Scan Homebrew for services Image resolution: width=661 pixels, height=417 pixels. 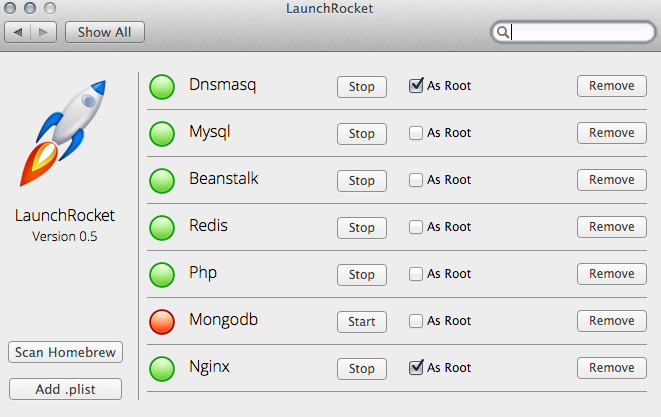tap(66, 352)
